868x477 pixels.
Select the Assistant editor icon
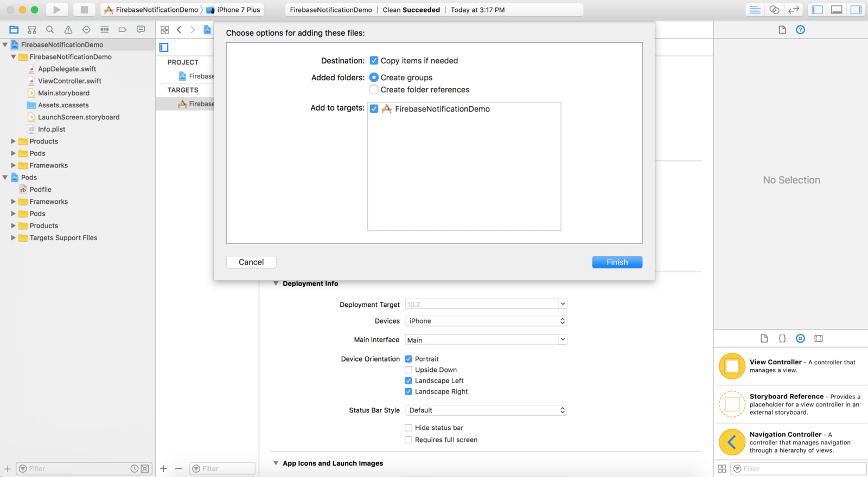pyautogui.click(x=774, y=10)
